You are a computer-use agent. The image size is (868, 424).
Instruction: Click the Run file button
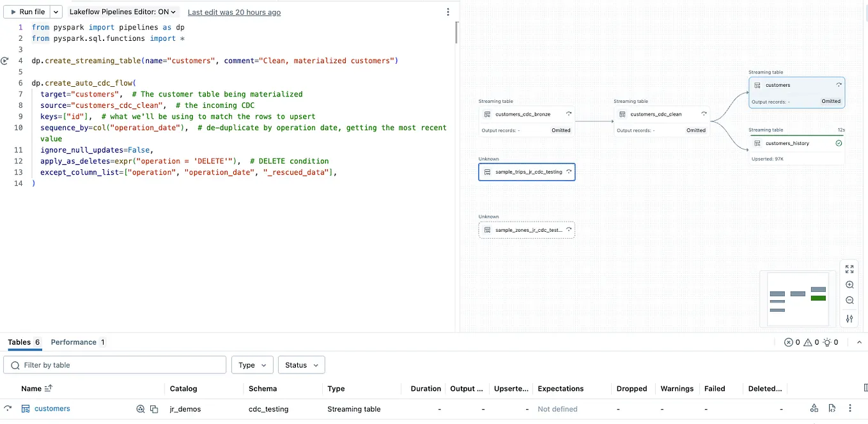[26, 11]
